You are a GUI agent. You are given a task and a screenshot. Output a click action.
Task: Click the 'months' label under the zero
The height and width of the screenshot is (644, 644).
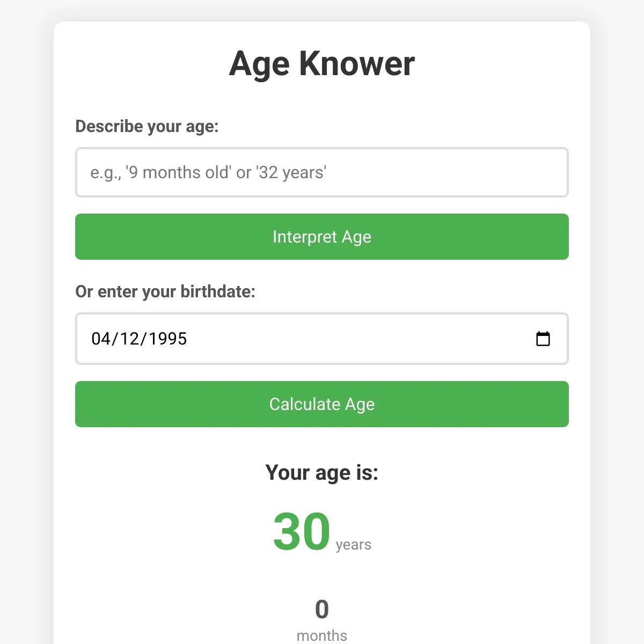coord(322,635)
